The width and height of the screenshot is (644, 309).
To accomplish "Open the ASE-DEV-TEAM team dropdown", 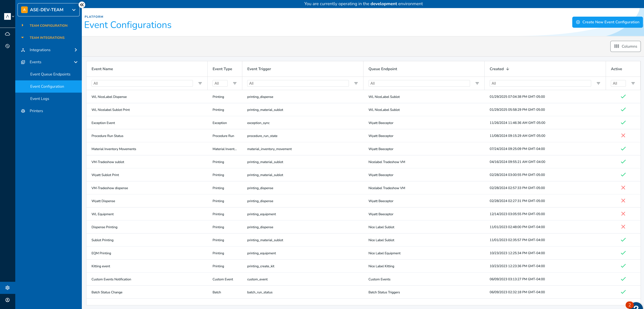I will pos(49,10).
